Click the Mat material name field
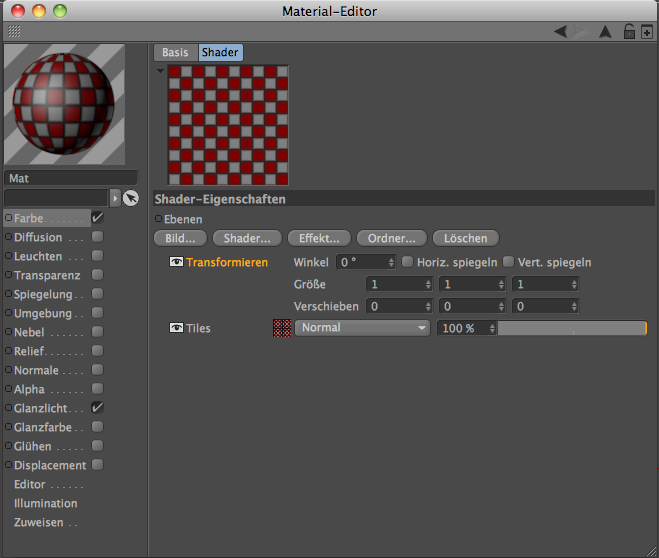 pos(71,178)
